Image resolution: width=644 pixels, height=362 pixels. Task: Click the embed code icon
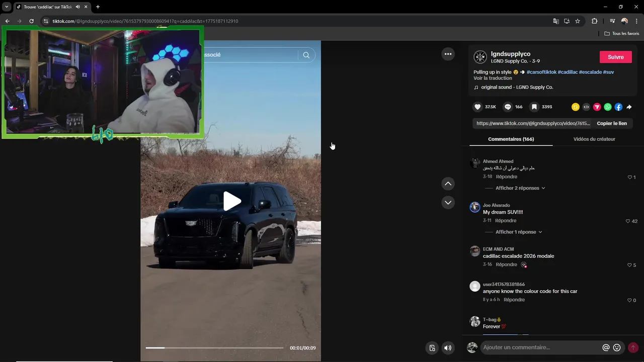tap(586, 107)
